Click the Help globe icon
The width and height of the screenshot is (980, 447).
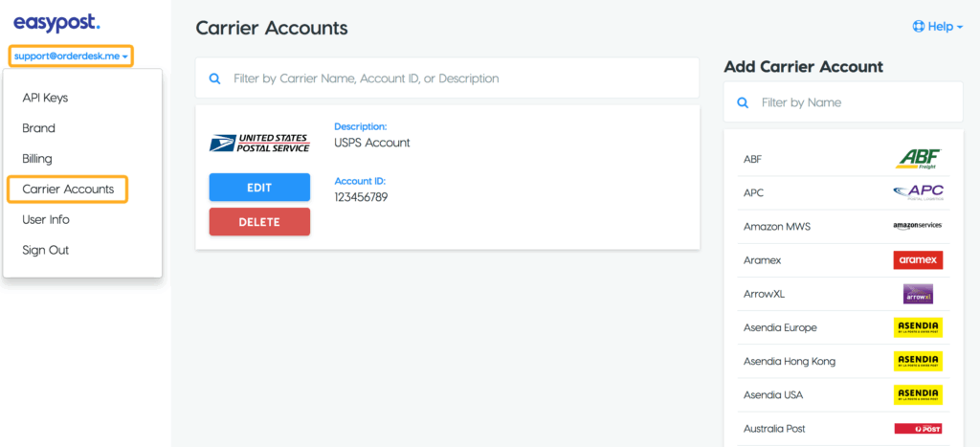pos(919,27)
